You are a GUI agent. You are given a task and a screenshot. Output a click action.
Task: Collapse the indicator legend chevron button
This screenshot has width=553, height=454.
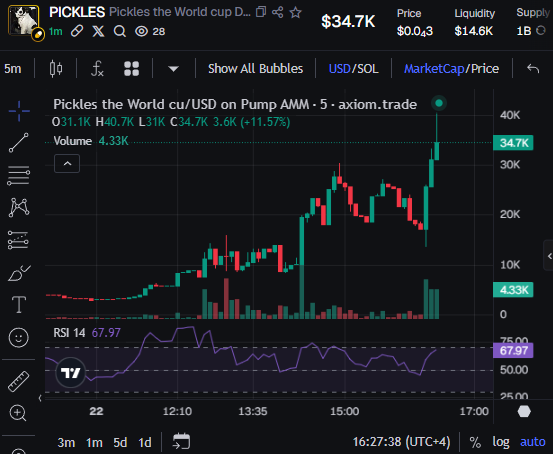coord(67,164)
